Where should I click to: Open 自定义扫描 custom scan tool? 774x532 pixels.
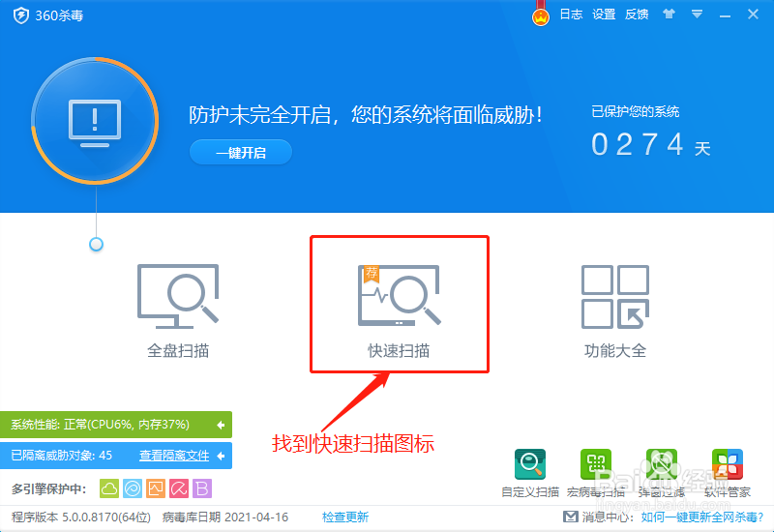click(530, 473)
